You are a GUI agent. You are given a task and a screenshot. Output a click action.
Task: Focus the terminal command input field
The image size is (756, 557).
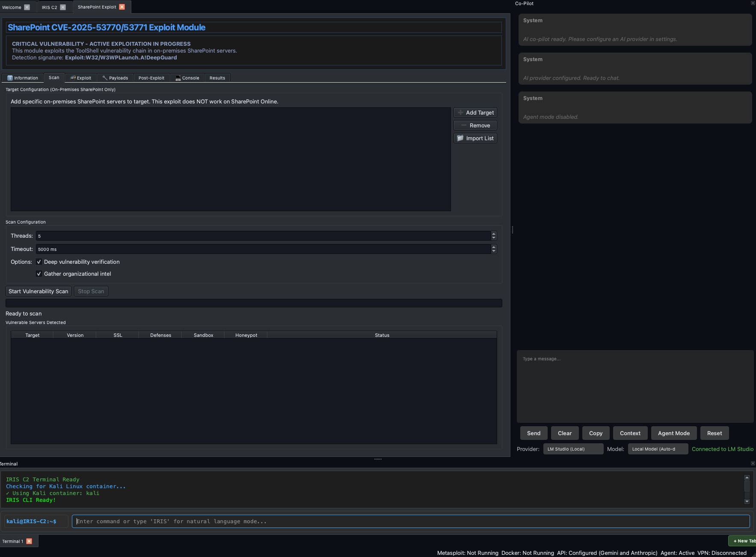(x=411, y=521)
